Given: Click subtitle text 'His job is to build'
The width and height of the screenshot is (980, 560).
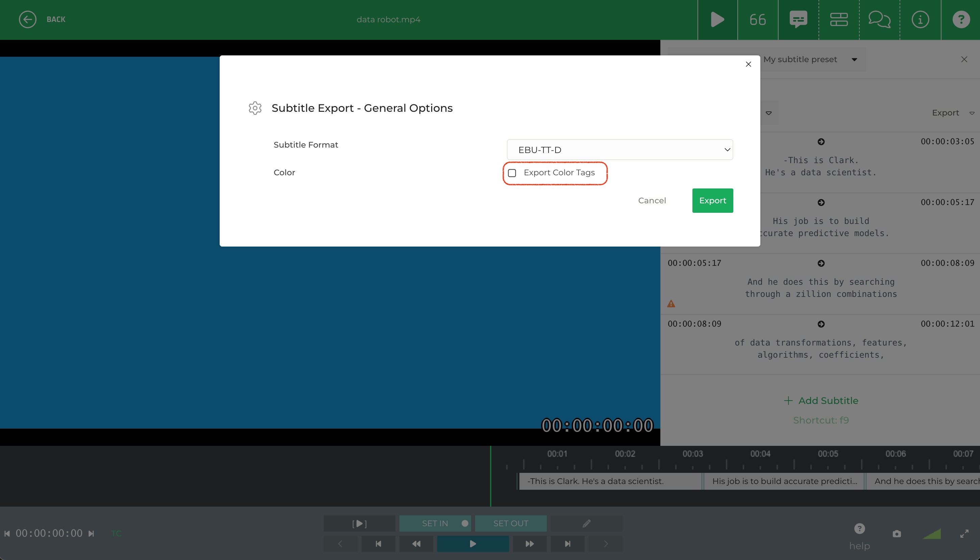Looking at the screenshot, I should [x=821, y=221].
